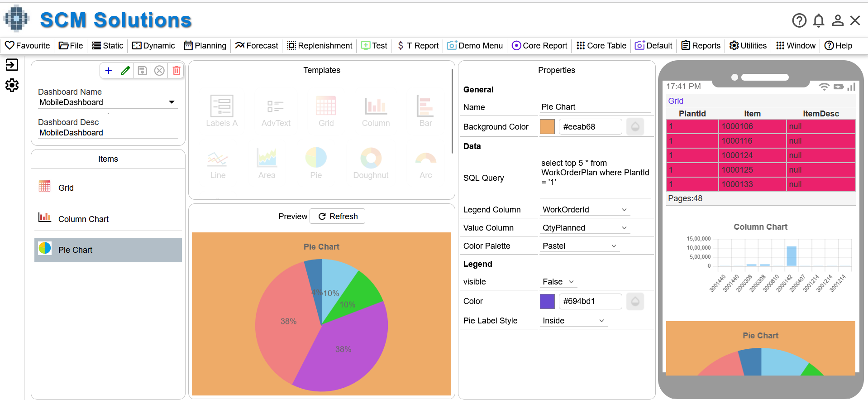This screenshot has width=868, height=400.
Task: Click the help question-mark icon in header
Action: tap(799, 20)
